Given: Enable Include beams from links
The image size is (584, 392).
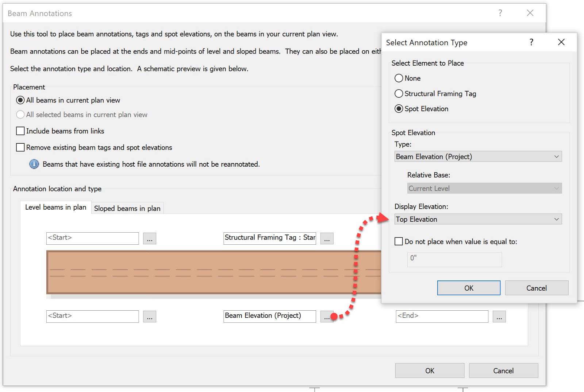Looking at the screenshot, I should click(20, 131).
